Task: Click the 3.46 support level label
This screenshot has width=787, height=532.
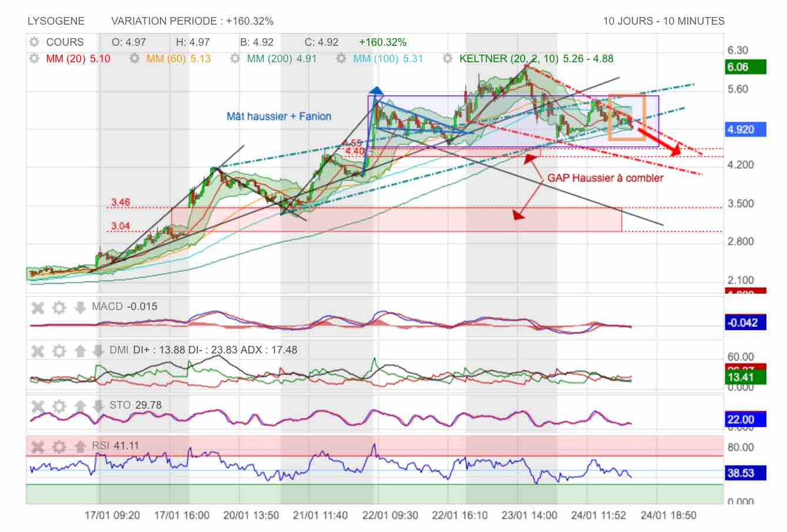Action: pos(120,203)
